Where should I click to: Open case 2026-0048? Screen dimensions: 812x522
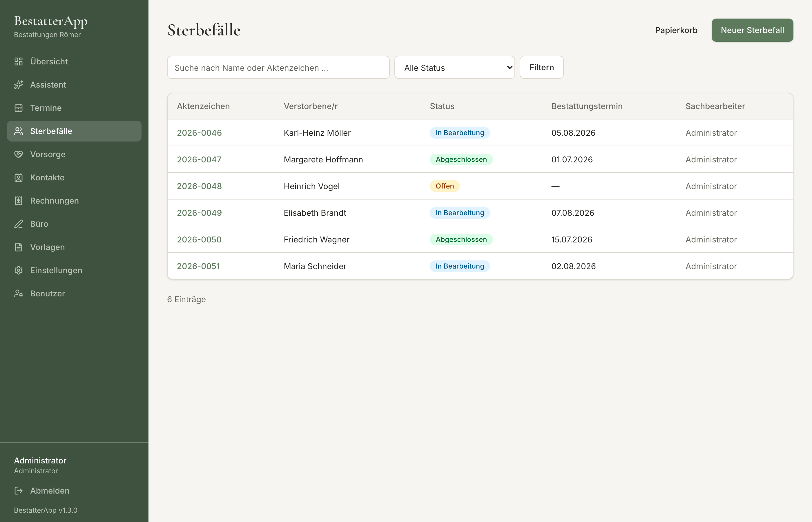199,186
